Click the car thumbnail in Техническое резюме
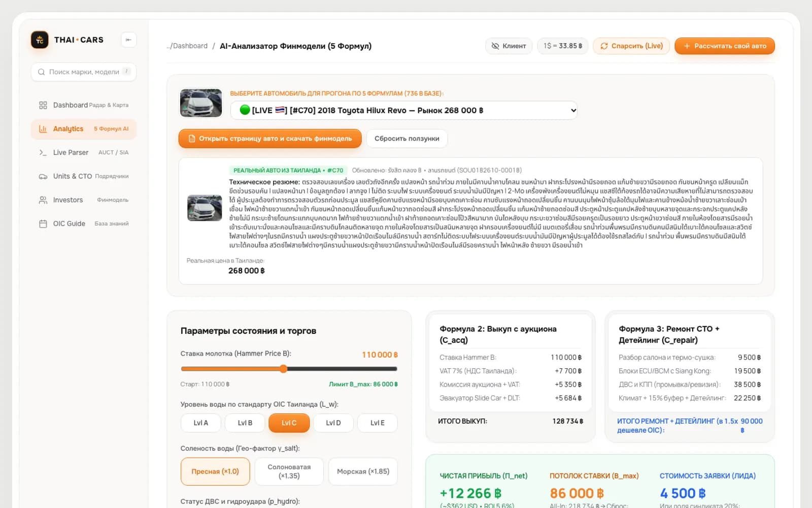812x508 pixels. click(205, 208)
